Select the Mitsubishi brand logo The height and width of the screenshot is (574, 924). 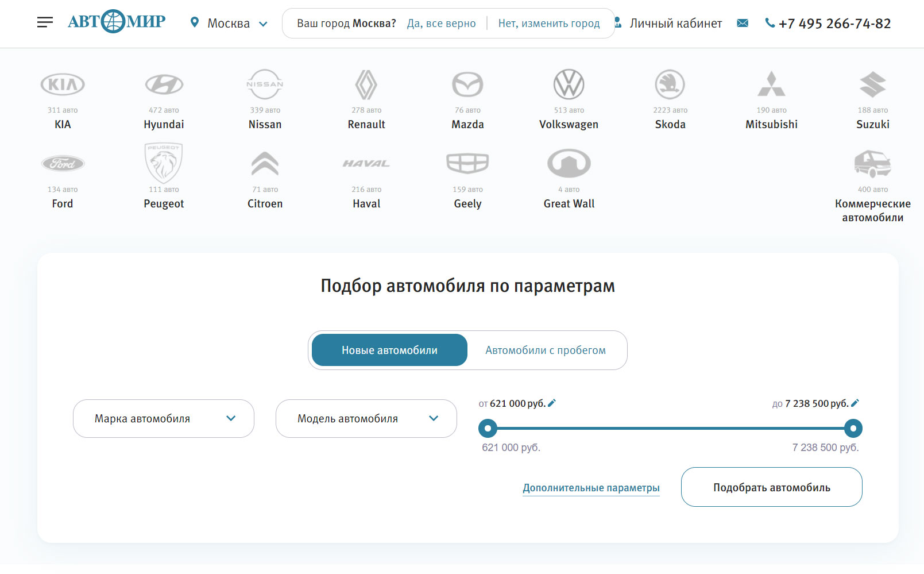pyautogui.click(x=771, y=84)
